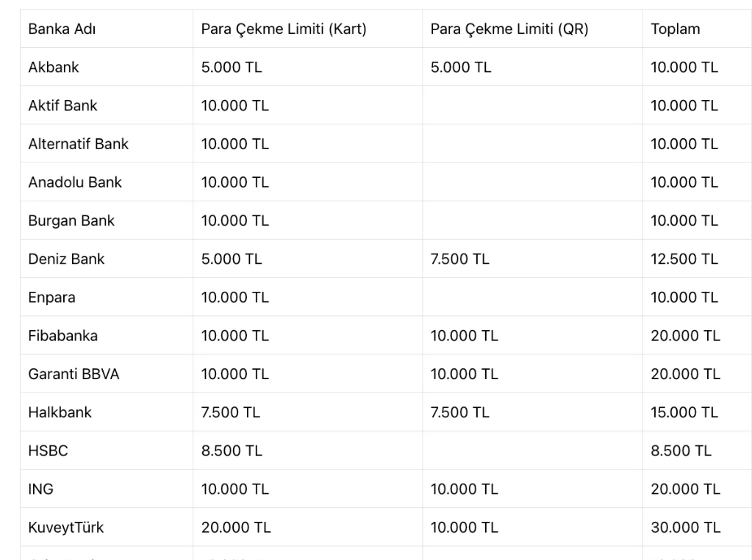Image resolution: width=752 pixels, height=560 pixels.
Task: Click Halkbank's 15.000 TL total
Action: click(684, 412)
